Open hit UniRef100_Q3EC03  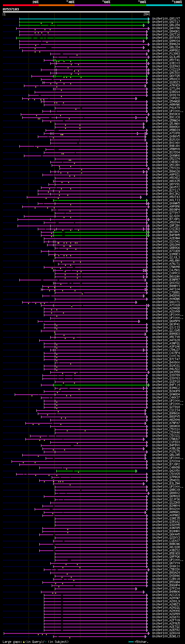coord(166,63)
